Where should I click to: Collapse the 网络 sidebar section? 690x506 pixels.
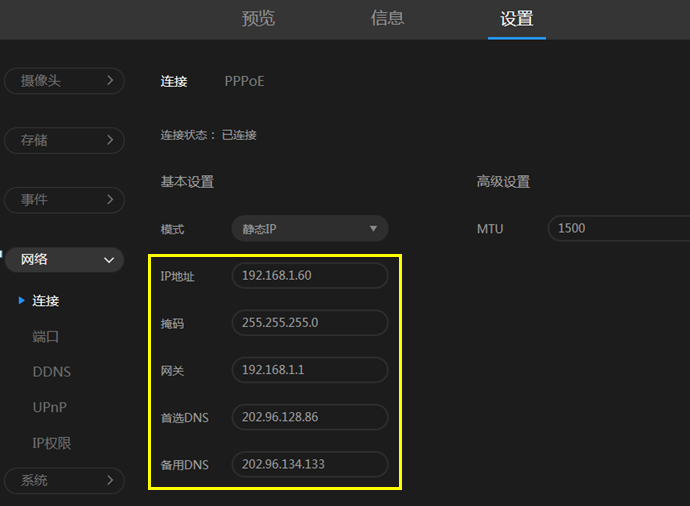click(64, 260)
